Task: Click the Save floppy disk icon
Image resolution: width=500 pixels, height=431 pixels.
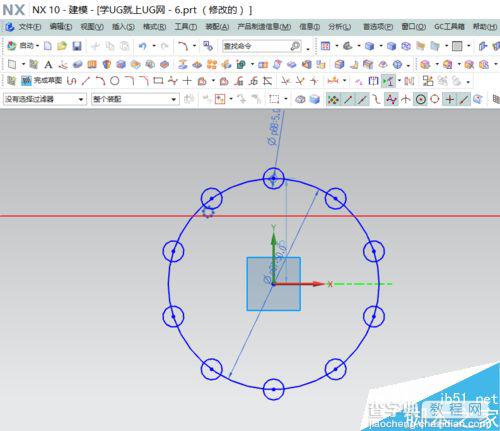Action: click(x=77, y=46)
